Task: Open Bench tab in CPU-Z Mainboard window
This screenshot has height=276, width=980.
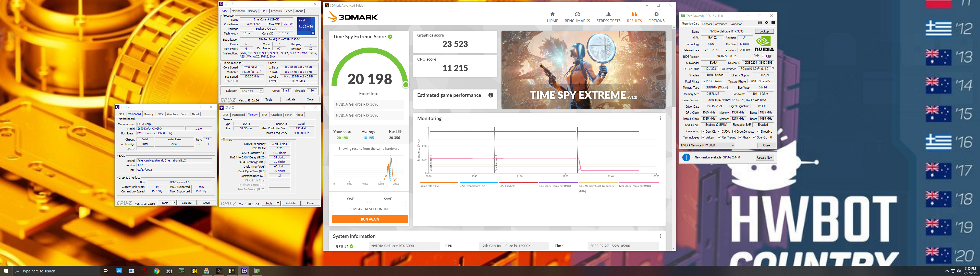Action: click(184, 114)
